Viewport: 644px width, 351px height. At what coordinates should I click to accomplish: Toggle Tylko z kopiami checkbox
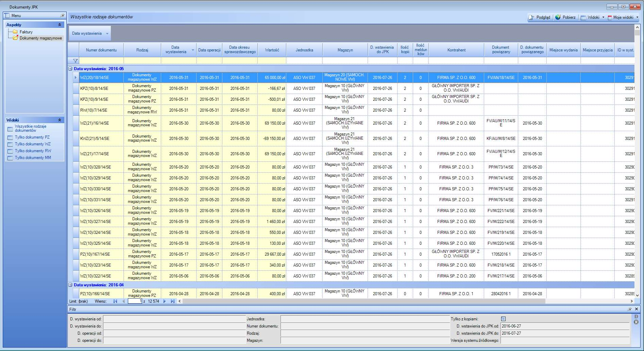(504, 319)
